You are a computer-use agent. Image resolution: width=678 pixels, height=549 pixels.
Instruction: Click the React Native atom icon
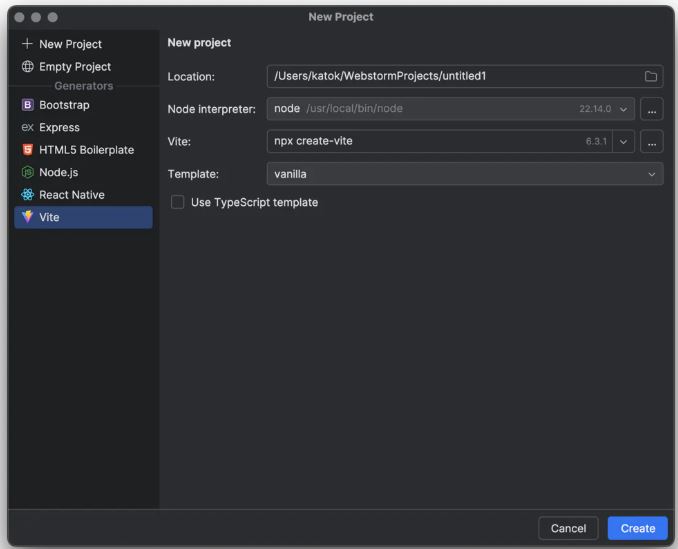pos(27,195)
